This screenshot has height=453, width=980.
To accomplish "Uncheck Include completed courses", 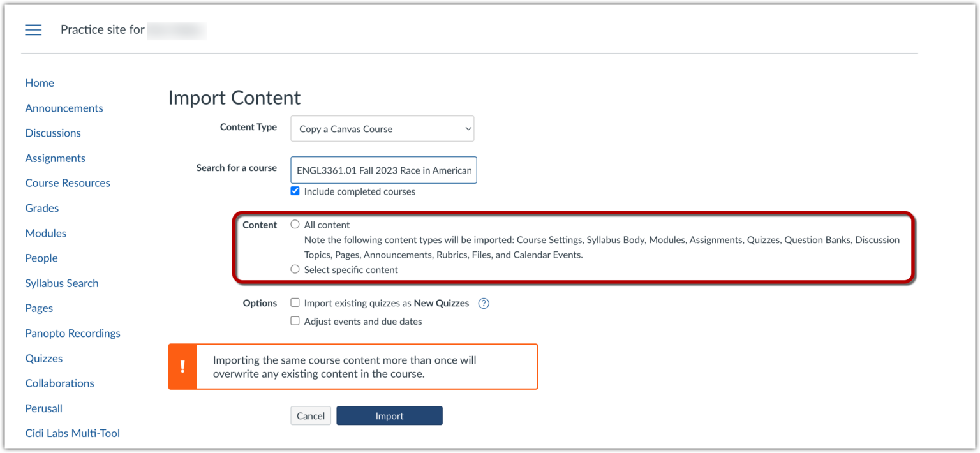I will click(295, 191).
